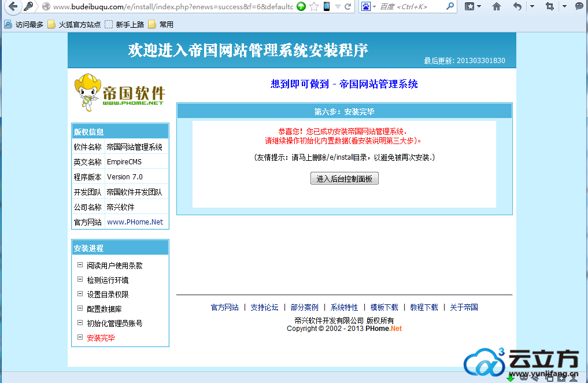This screenshot has height=383, width=588.
Task: Click the box icon beside 初始化管理员账号
Action: point(80,323)
